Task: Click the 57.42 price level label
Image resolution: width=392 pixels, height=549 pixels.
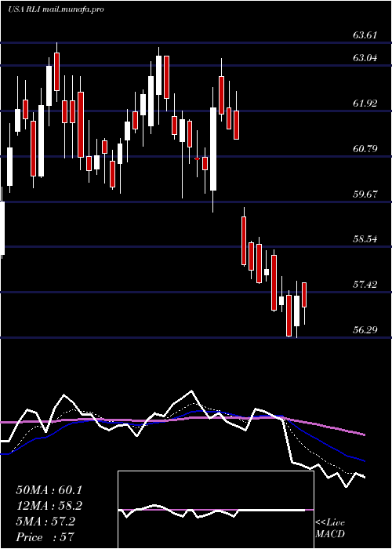Action: [365, 284]
